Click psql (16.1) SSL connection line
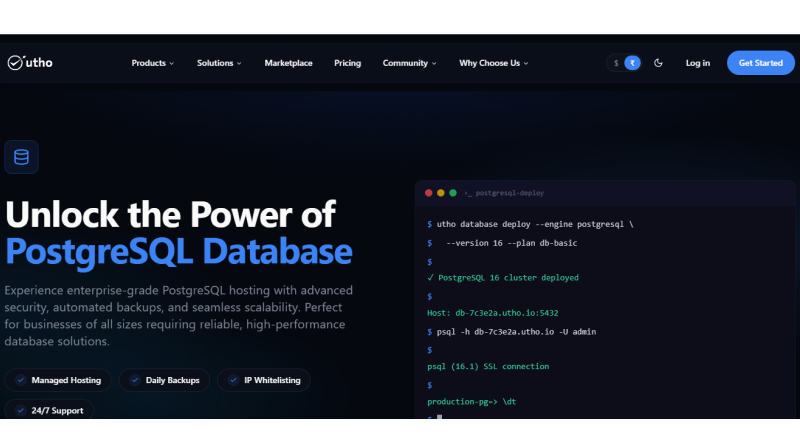Viewport: 800px width, 445px height. 488,366
